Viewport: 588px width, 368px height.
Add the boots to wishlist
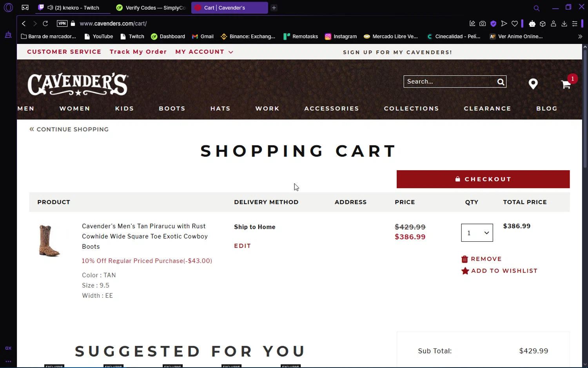[x=499, y=271]
